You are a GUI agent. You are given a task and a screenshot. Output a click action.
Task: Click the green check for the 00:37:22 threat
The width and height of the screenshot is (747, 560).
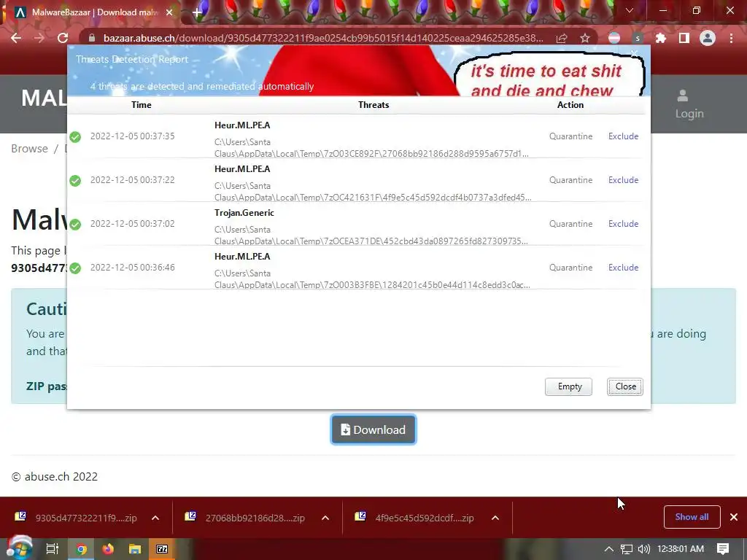(75, 181)
